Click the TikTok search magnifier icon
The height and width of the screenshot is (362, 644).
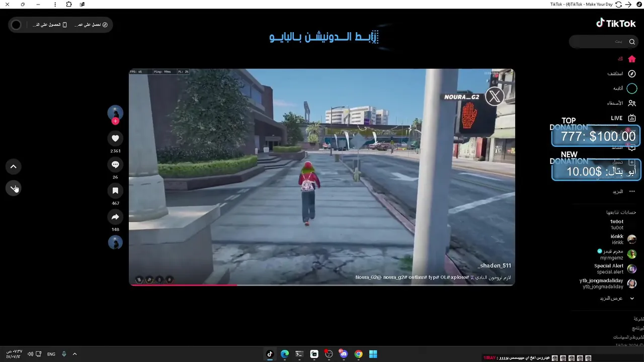tap(632, 42)
